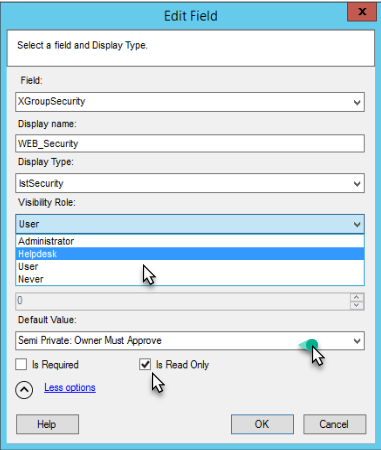Image resolution: width=381 pixels, height=450 pixels.
Task: Close the Edit Field window
Action: coord(362,12)
